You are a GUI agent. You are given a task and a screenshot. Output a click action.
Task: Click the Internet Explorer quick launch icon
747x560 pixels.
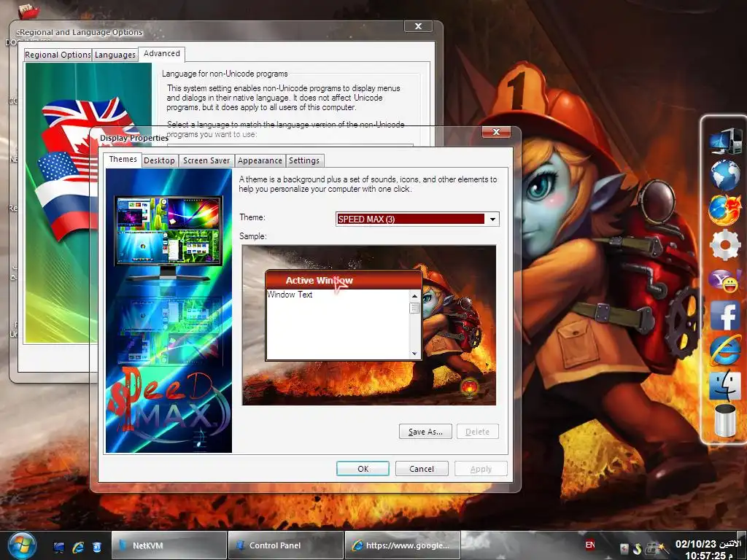[78, 547]
